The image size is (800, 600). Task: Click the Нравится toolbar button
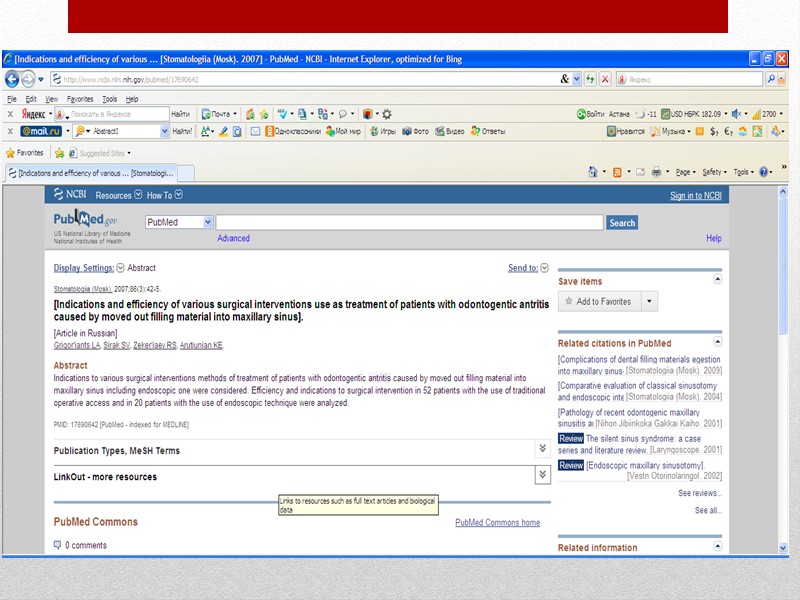click(x=626, y=131)
